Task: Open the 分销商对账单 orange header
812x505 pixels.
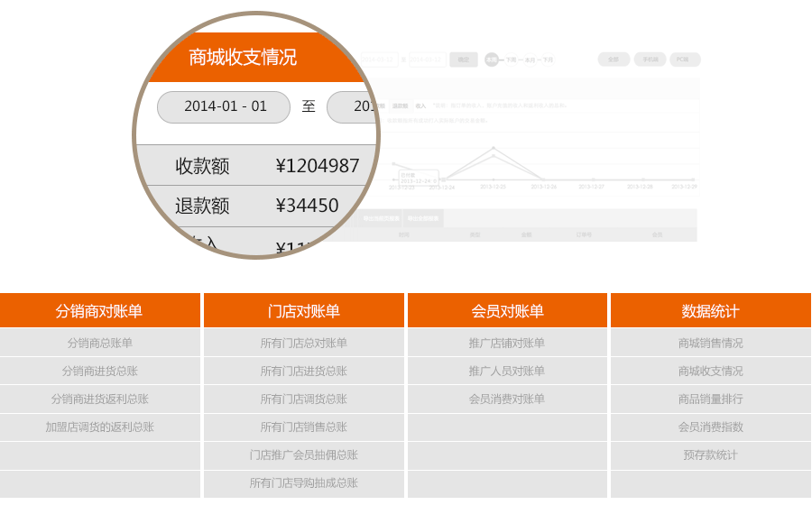Action: tap(99, 310)
